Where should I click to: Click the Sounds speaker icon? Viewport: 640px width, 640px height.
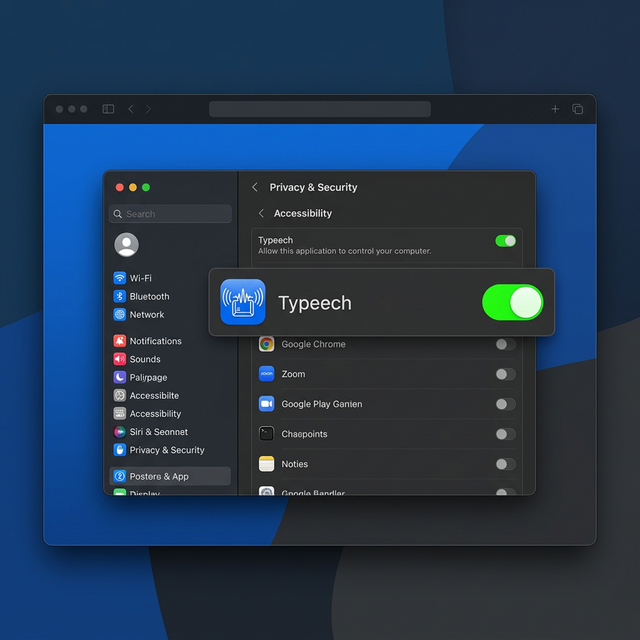coord(120,359)
